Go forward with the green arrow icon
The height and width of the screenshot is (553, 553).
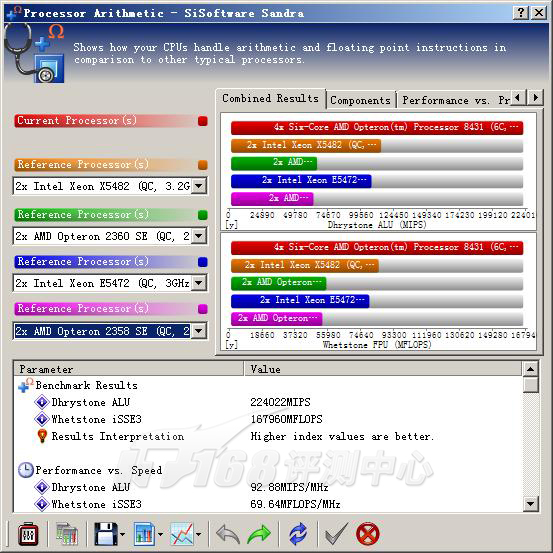pyautogui.click(x=259, y=534)
